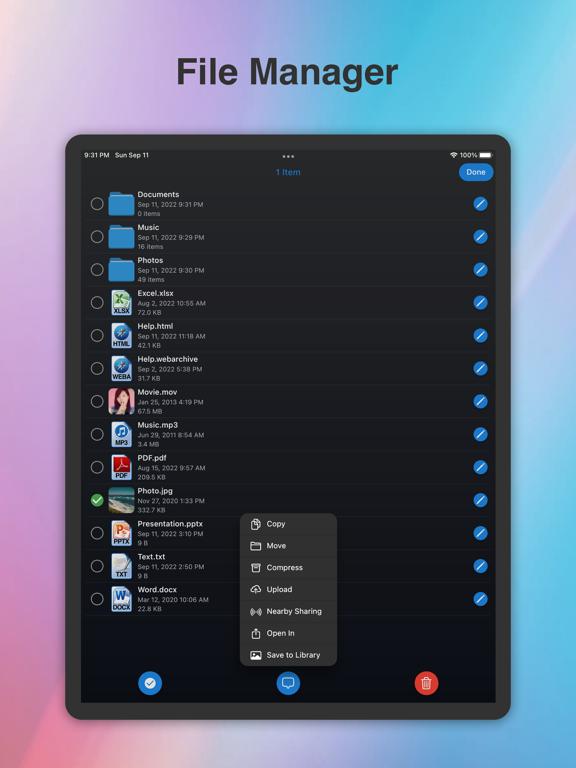Check the selection circle for Help.html
The height and width of the screenshot is (768, 576).
(x=97, y=336)
